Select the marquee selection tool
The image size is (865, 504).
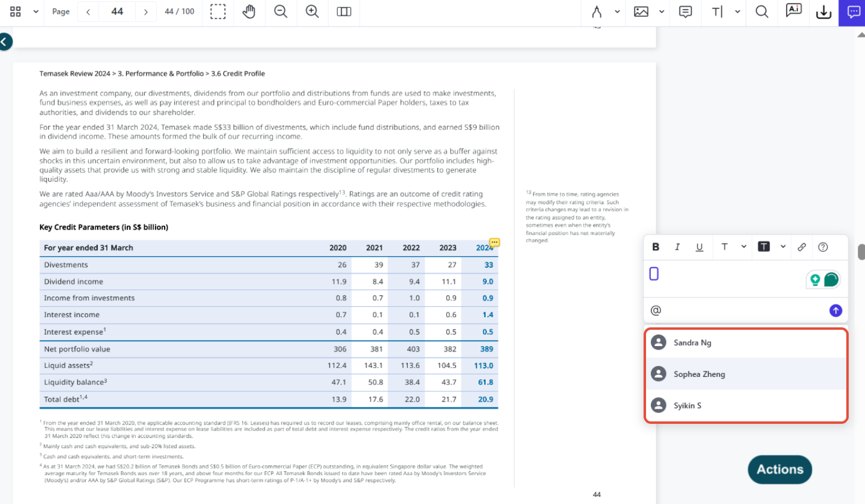pos(218,11)
